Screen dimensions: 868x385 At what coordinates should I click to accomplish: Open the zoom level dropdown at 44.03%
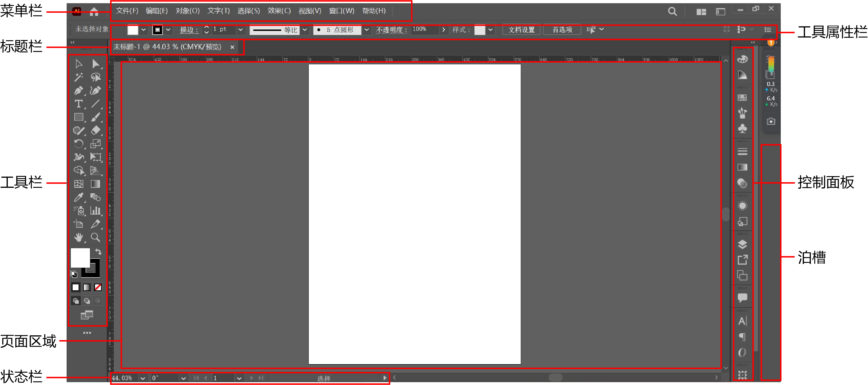[142, 378]
